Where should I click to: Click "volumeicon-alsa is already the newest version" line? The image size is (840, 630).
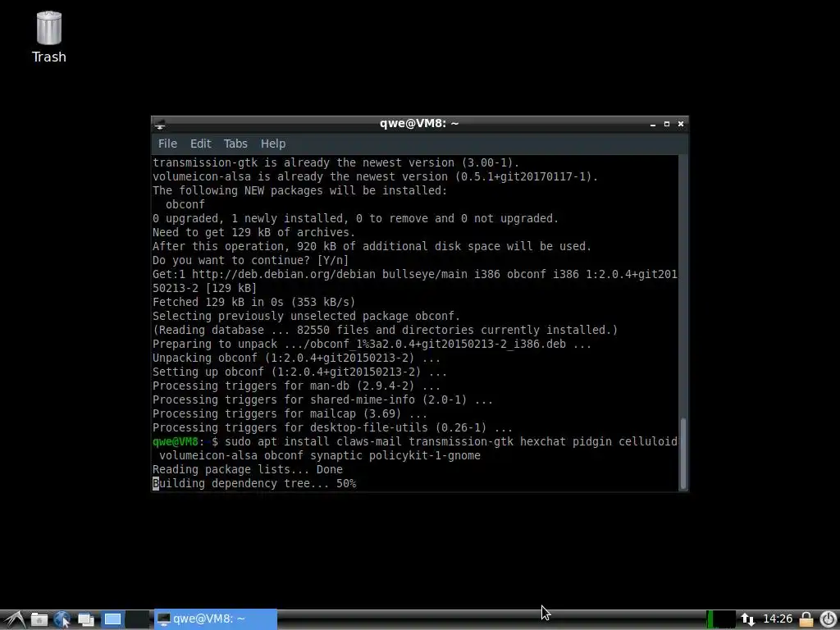pyautogui.click(x=375, y=177)
